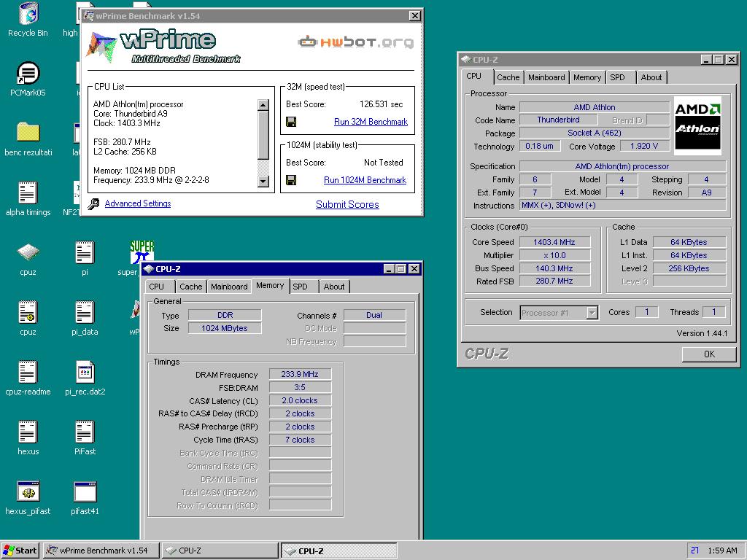Open Cache tab in right CPU-Z window
The height and width of the screenshot is (560, 747).
tap(508, 77)
